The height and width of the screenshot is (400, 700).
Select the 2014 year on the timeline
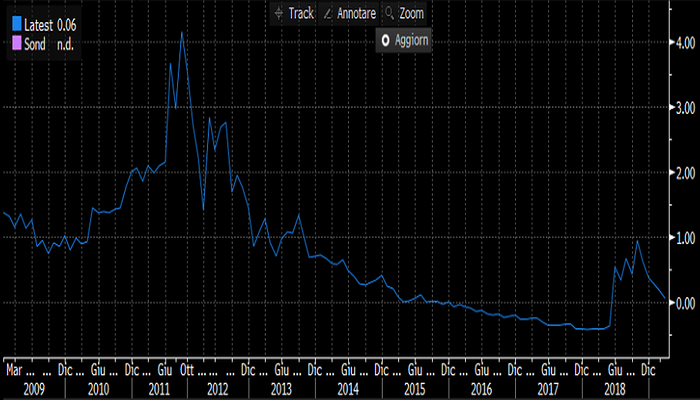(348, 387)
